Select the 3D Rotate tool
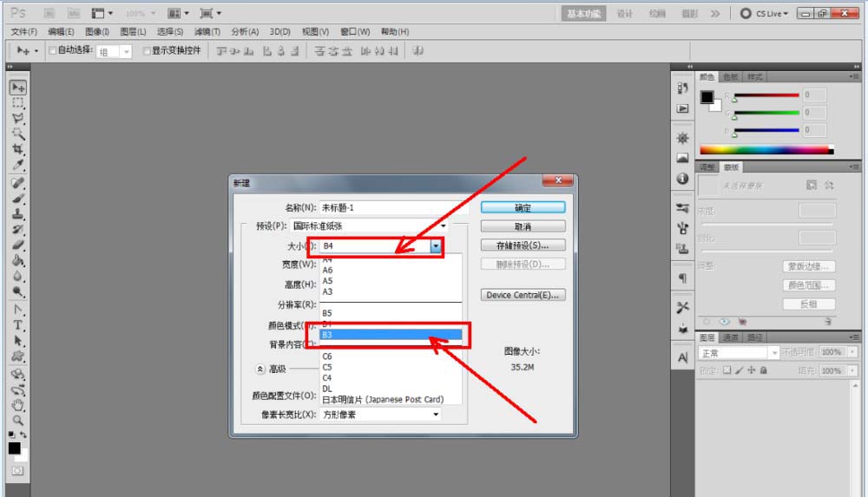 tap(17, 374)
